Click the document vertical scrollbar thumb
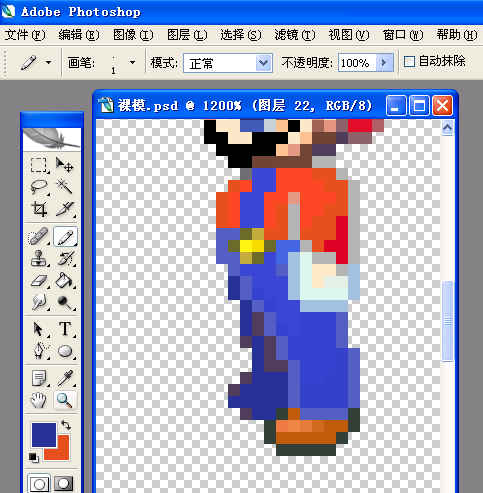 pyautogui.click(x=447, y=321)
